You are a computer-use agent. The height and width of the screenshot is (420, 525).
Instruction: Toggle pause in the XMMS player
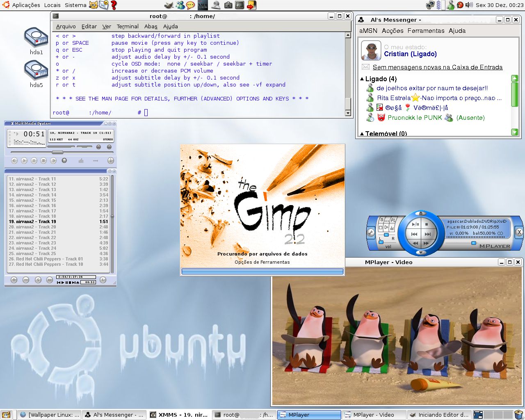34,160
